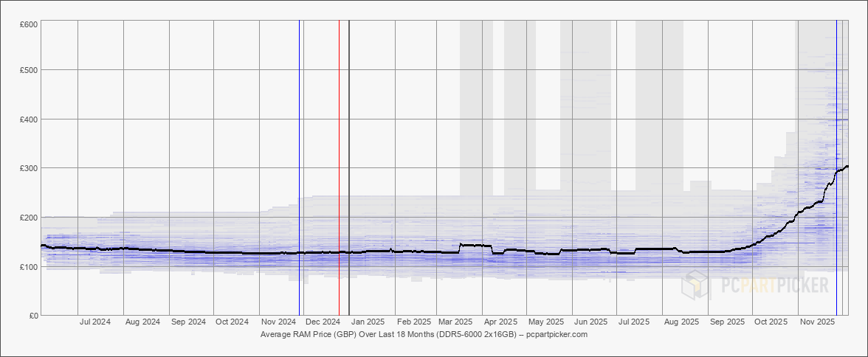The height and width of the screenshot is (357, 868).
Task: Click the end of the average price line
Action: [x=847, y=167]
